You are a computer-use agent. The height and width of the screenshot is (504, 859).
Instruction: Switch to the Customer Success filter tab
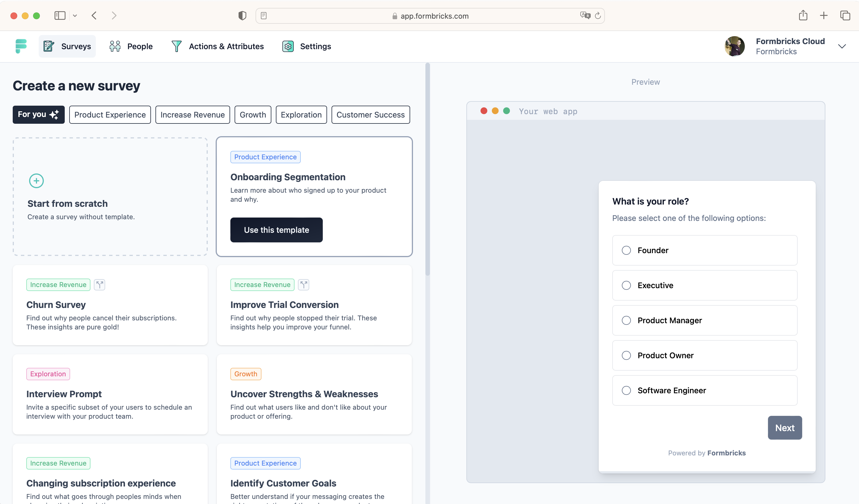point(370,115)
